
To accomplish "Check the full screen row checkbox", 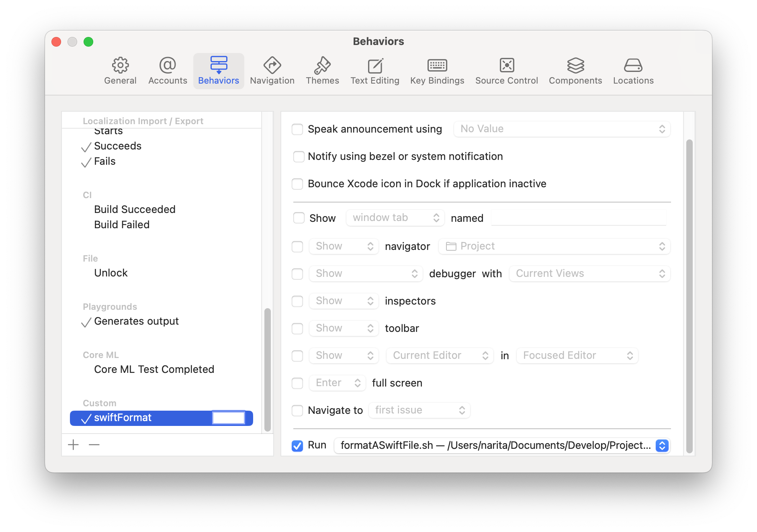I will 297,383.
